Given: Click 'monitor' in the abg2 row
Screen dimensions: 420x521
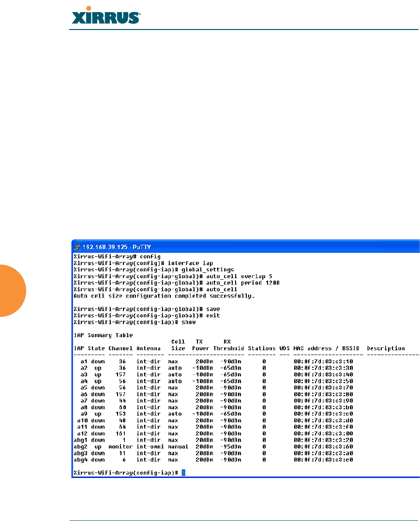Looking at the screenshot, I should pyautogui.click(x=120, y=447).
